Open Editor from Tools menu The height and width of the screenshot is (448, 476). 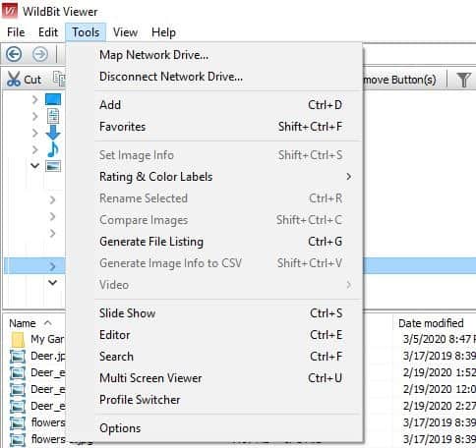(214, 335)
